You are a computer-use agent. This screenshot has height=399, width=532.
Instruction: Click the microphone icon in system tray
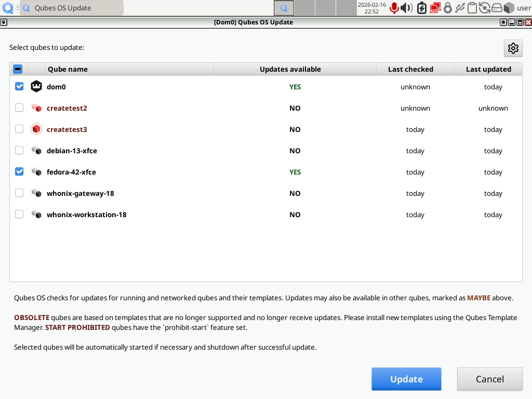pyautogui.click(x=394, y=8)
